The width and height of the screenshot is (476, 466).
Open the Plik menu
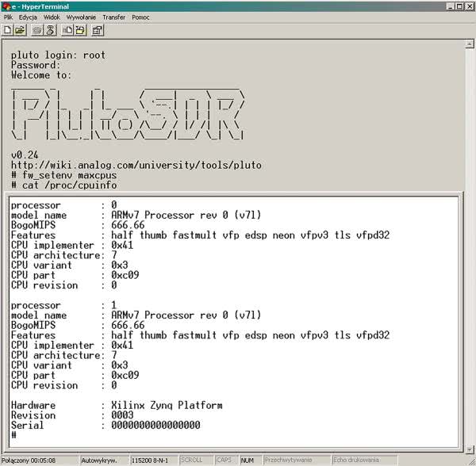coord(8,17)
